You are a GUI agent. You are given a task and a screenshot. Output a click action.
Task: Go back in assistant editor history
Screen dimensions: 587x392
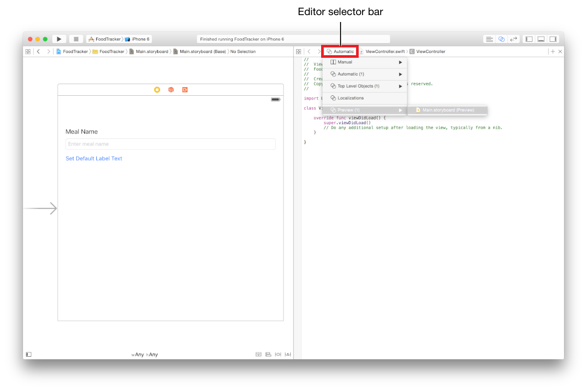pyautogui.click(x=309, y=51)
